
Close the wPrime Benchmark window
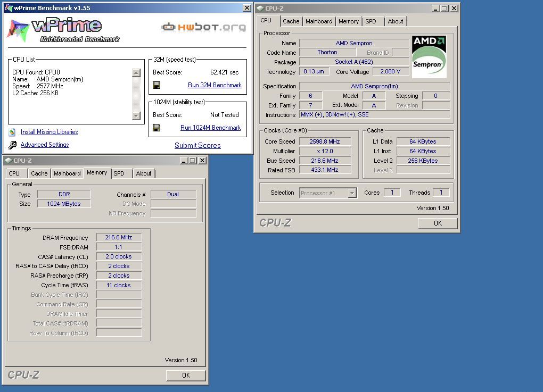coord(246,7)
